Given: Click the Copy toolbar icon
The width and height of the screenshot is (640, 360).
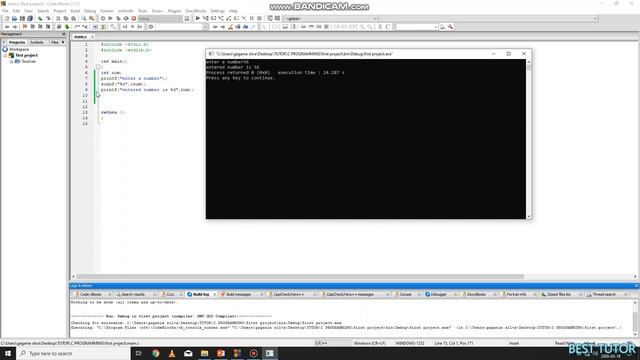Looking at the screenshot, I should click(66, 18).
